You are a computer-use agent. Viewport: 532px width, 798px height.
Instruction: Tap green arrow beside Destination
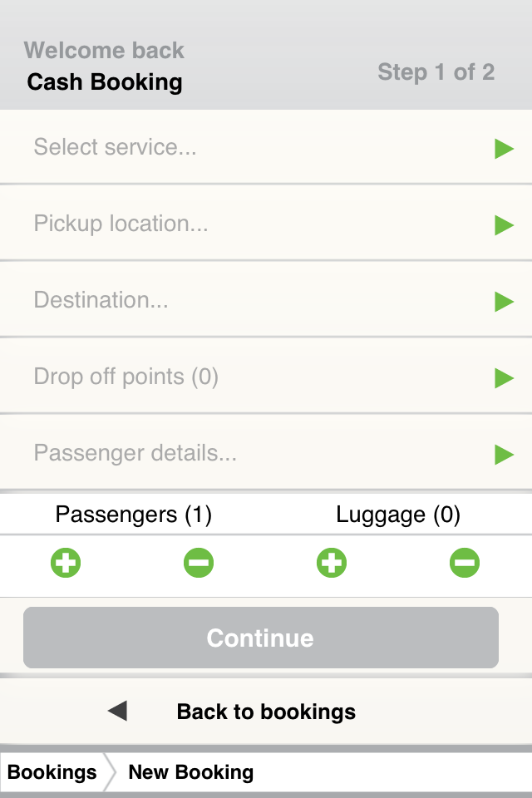coord(504,301)
